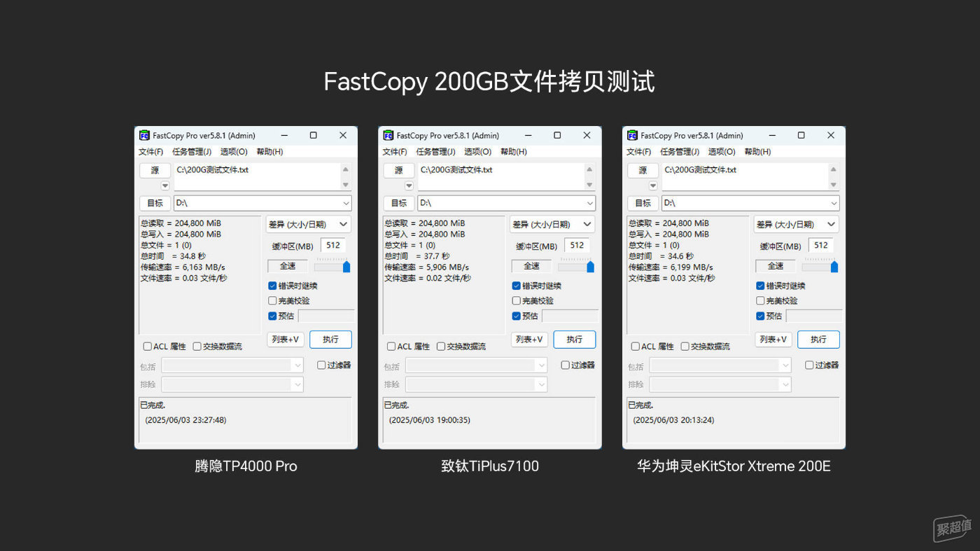980x551 pixels.
Task: Open 帮助(H) menu in TiPlus7100 window
Action: tap(513, 151)
